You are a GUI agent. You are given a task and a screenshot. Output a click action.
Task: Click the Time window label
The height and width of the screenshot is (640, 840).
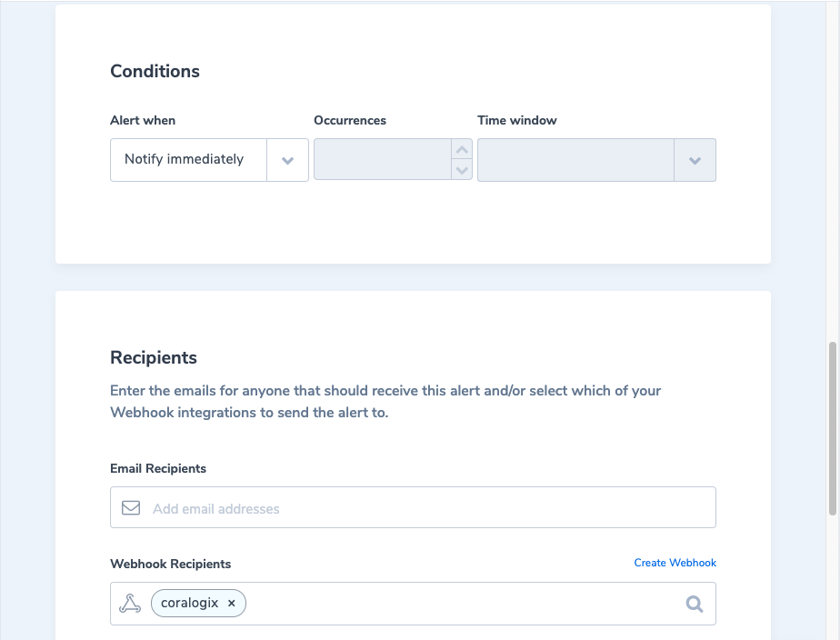(517, 121)
